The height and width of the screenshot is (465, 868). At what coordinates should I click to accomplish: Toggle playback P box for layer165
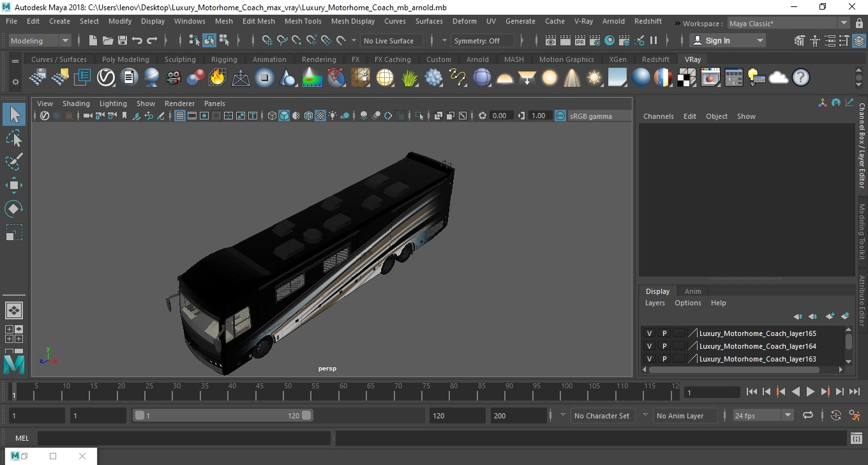click(664, 333)
